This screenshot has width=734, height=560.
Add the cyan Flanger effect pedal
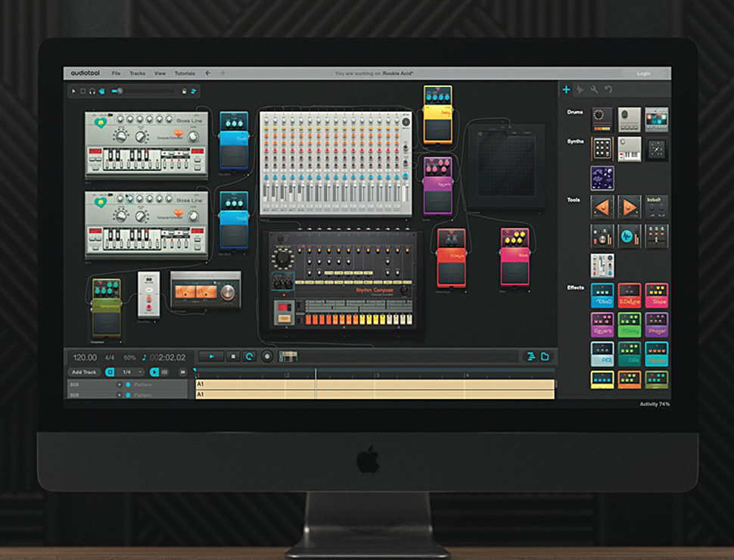click(x=656, y=354)
